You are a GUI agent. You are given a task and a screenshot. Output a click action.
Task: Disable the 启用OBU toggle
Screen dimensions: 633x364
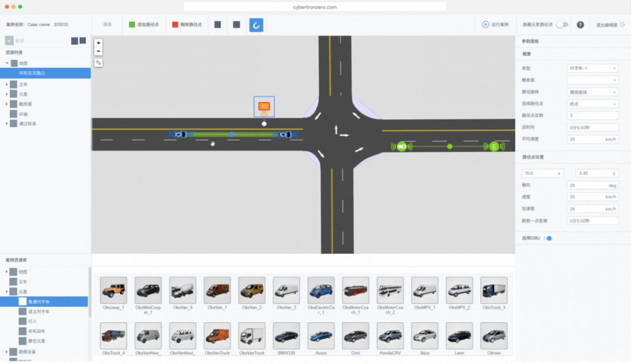(549, 238)
